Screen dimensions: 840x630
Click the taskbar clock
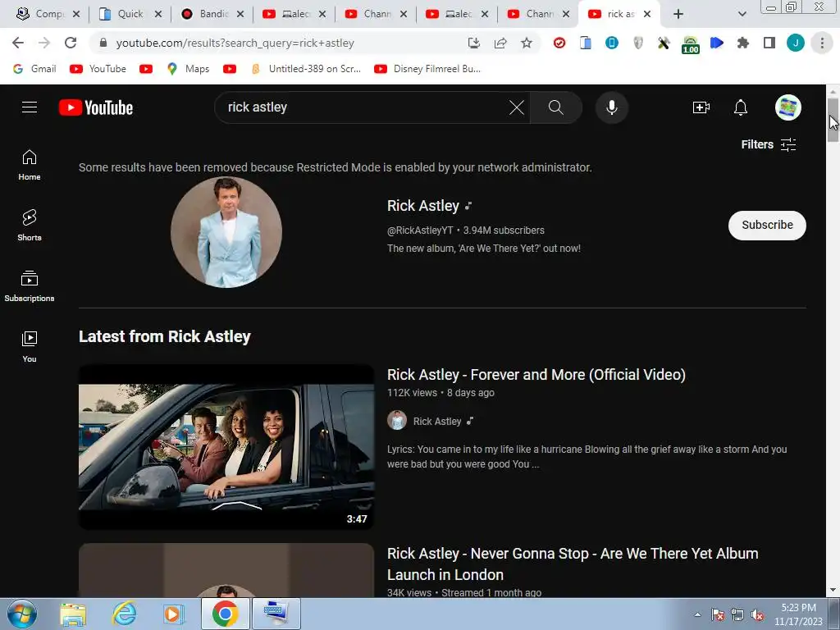798,614
